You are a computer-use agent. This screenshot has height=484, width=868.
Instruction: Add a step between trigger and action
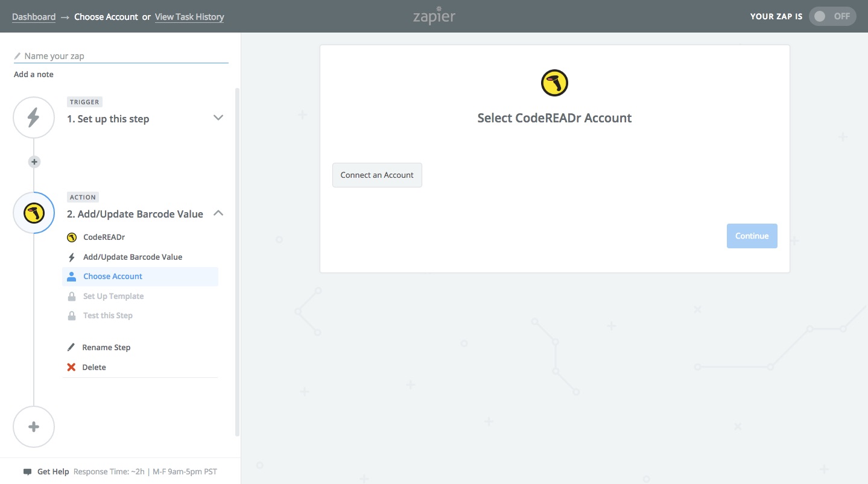[34, 162]
